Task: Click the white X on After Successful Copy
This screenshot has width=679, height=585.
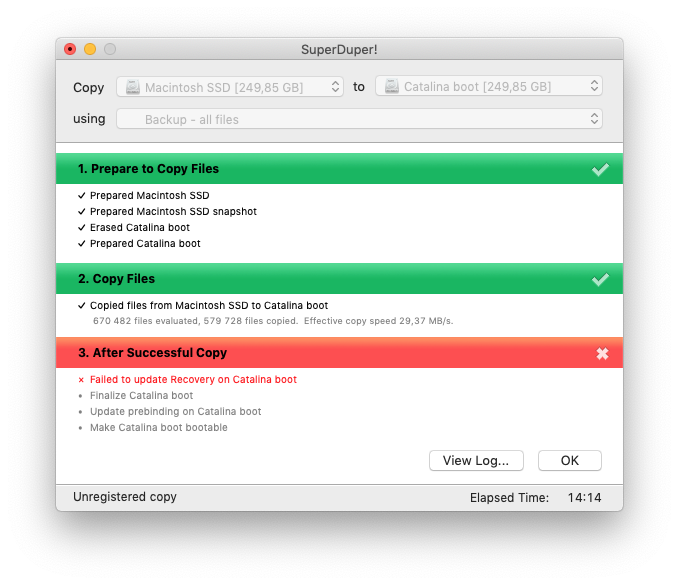Action: (x=602, y=353)
